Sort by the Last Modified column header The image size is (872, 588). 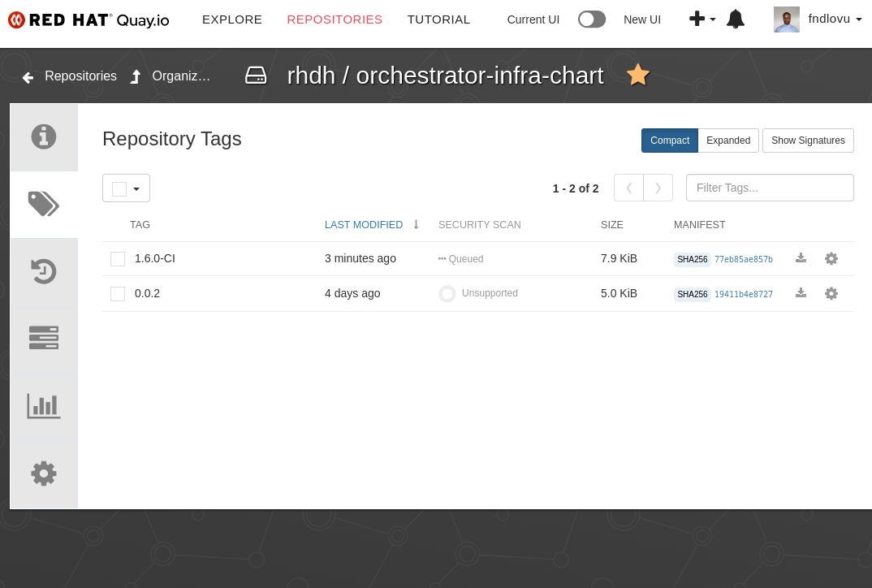pyautogui.click(x=364, y=225)
